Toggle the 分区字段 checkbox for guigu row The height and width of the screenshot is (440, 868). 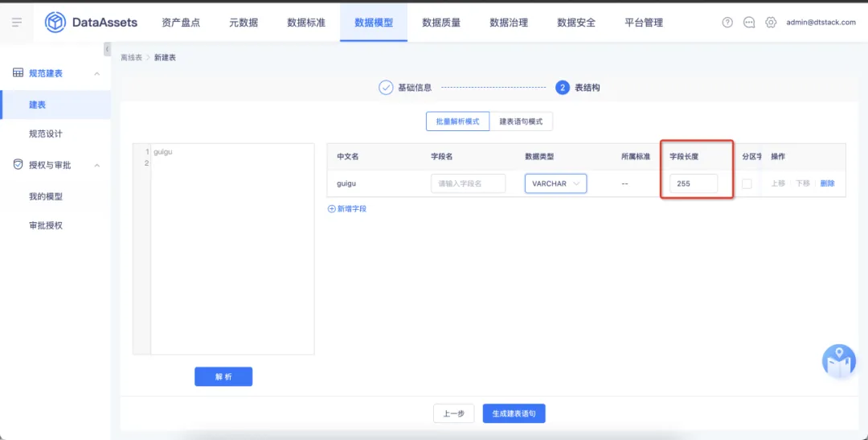click(747, 183)
